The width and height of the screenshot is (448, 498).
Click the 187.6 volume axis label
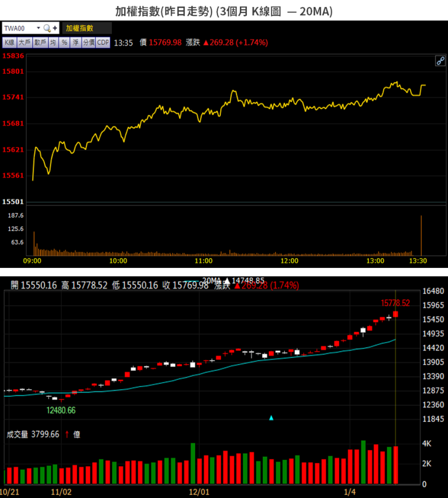[15, 215]
